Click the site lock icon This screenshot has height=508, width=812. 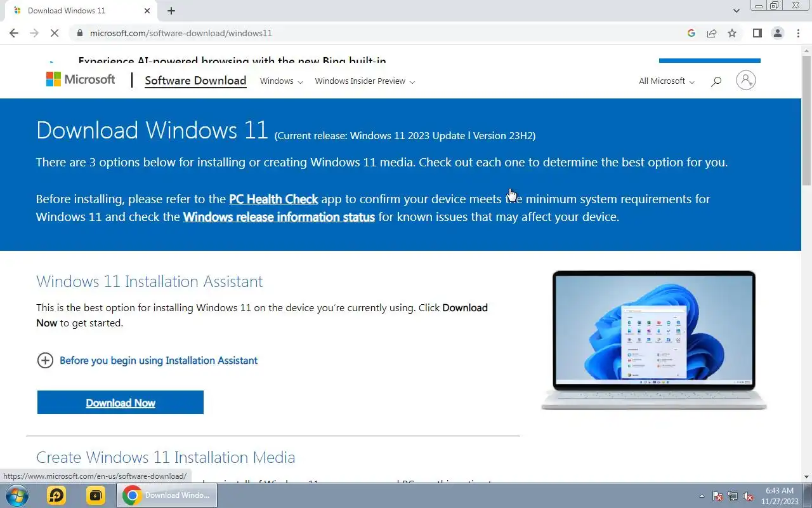(x=79, y=33)
